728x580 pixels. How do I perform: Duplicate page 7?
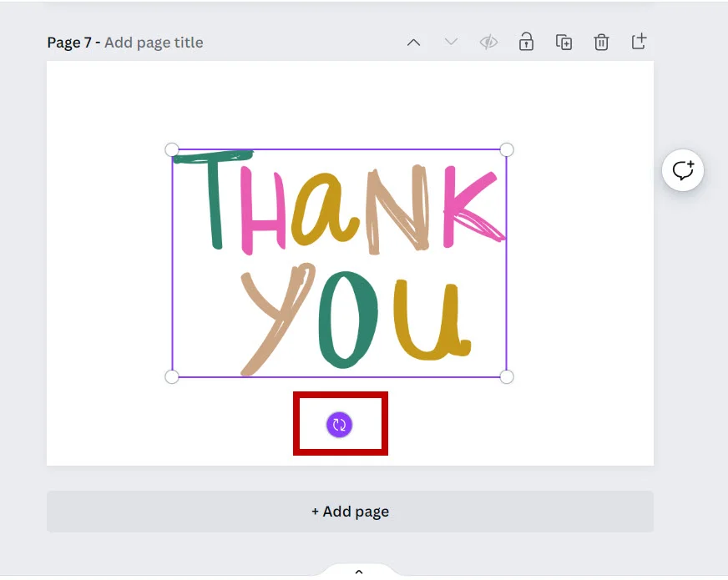click(564, 43)
